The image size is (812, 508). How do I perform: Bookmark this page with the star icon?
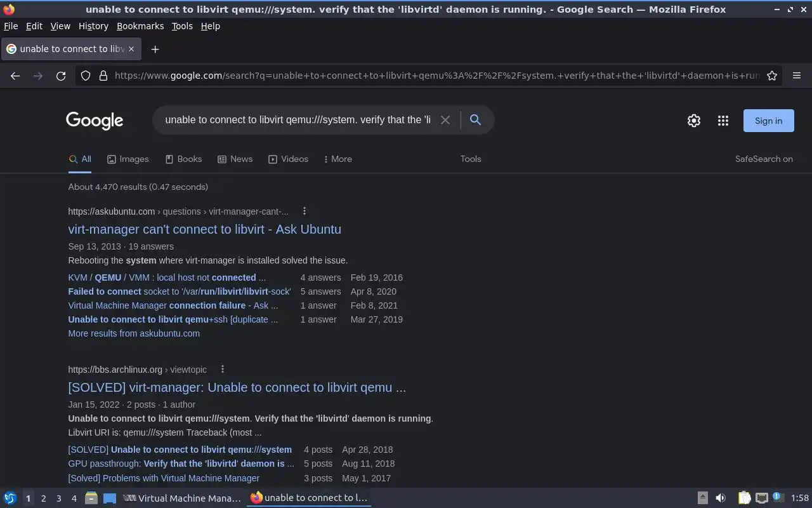pos(772,76)
